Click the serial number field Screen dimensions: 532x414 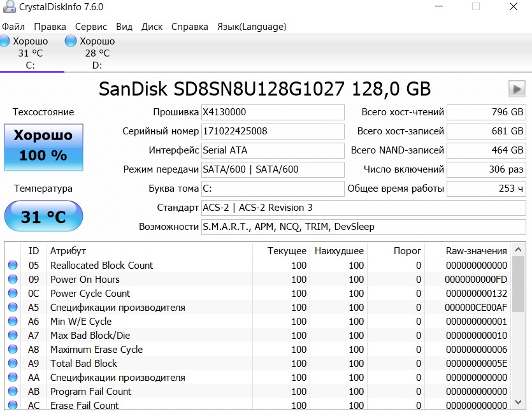pyautogui.click(x=273, y=131)
